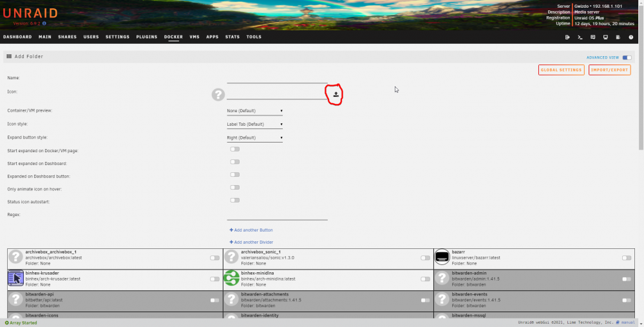The image size is (644, 327).
Task: Click the Icon URL input field
Action: (277, 94)
